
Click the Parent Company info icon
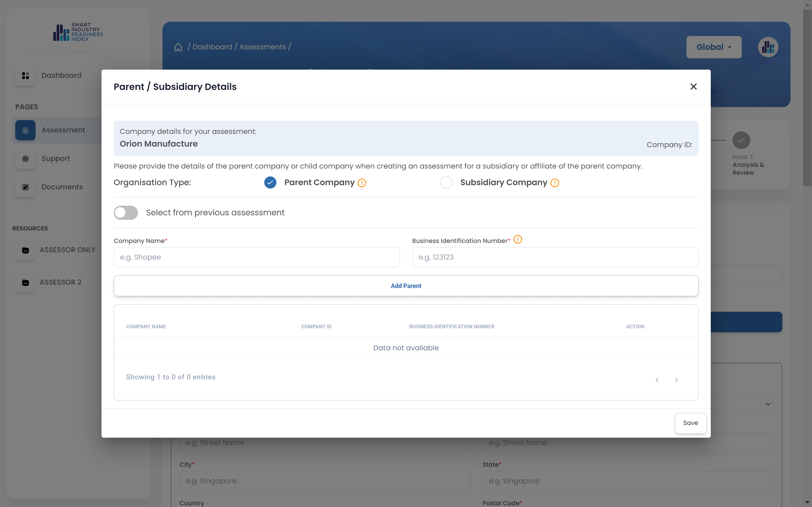[x=362, y=183]
